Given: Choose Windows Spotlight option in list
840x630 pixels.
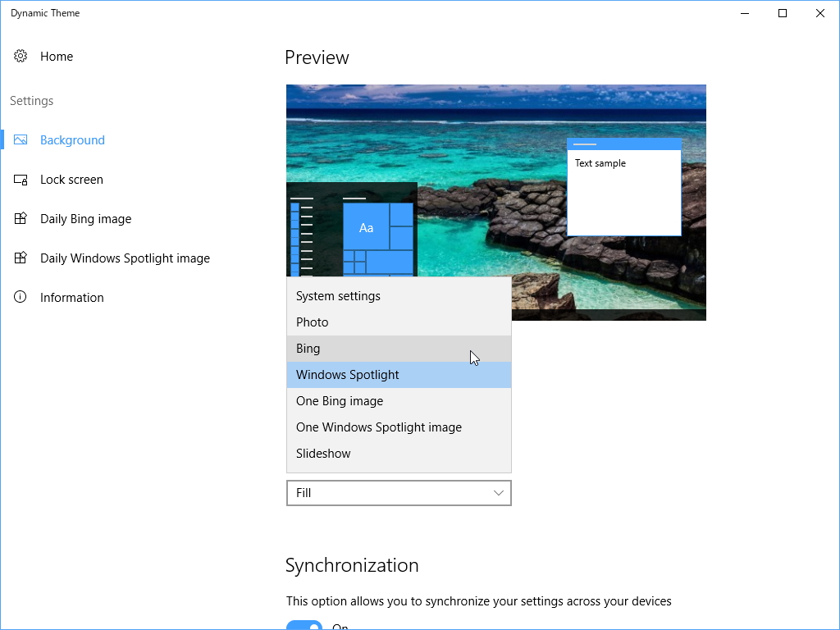Looking at the screenshot, I should coord(399,374).
